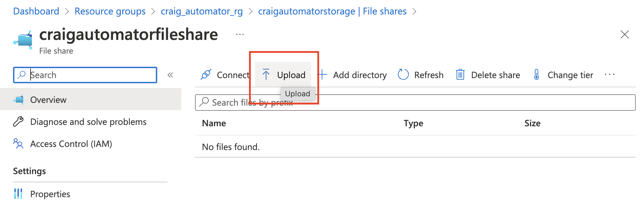644x214 pixels.
Task: Close the file share blade
Action: 624,34
